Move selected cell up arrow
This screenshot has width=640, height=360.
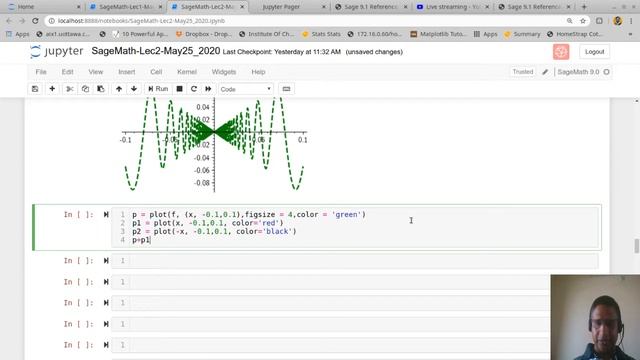[x=119, y=89]
